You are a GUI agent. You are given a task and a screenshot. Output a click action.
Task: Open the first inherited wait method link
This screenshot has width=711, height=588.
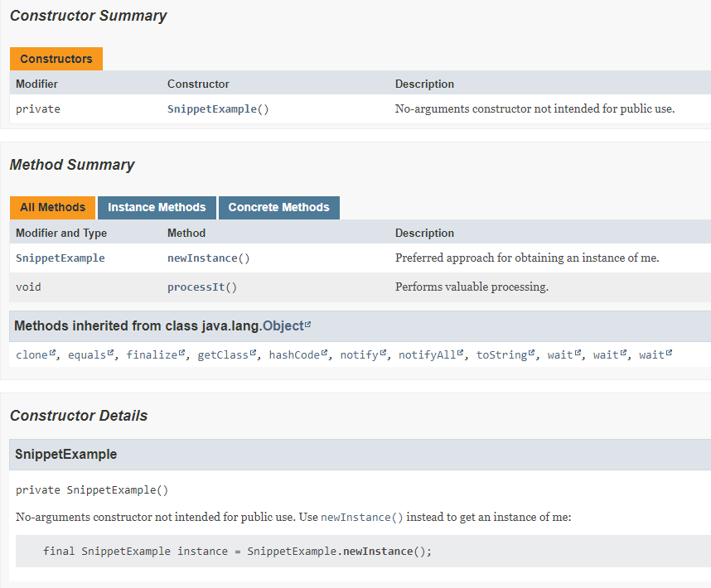(560, 355)
